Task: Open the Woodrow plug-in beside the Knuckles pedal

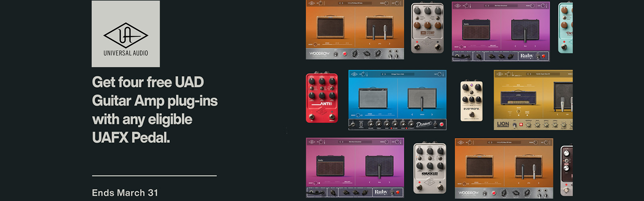Action: coord(504,169)
